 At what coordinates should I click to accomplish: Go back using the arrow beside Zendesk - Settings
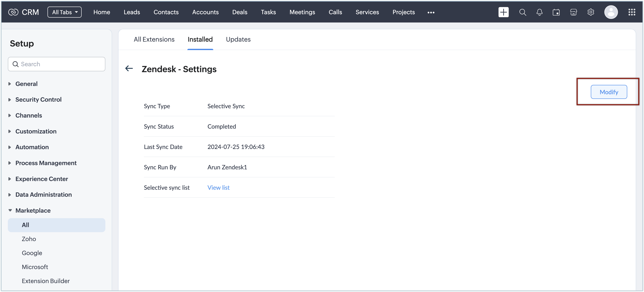coord(129,68)
